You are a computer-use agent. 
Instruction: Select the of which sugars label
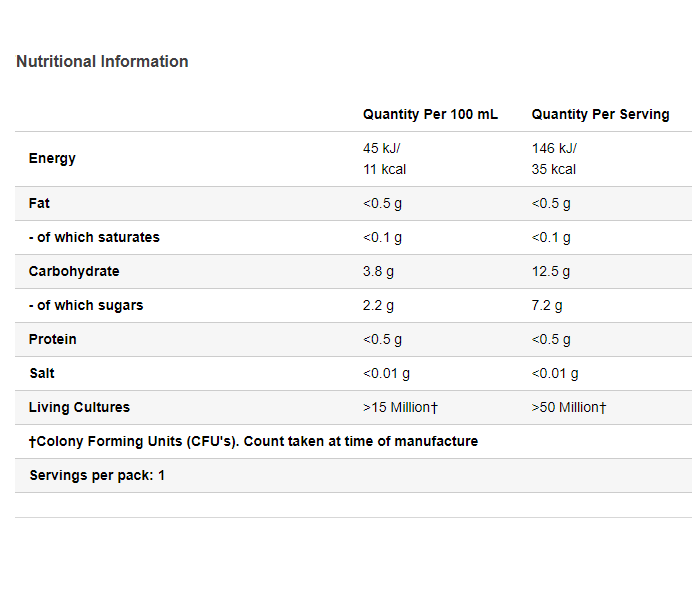click(x=86, y=305)
